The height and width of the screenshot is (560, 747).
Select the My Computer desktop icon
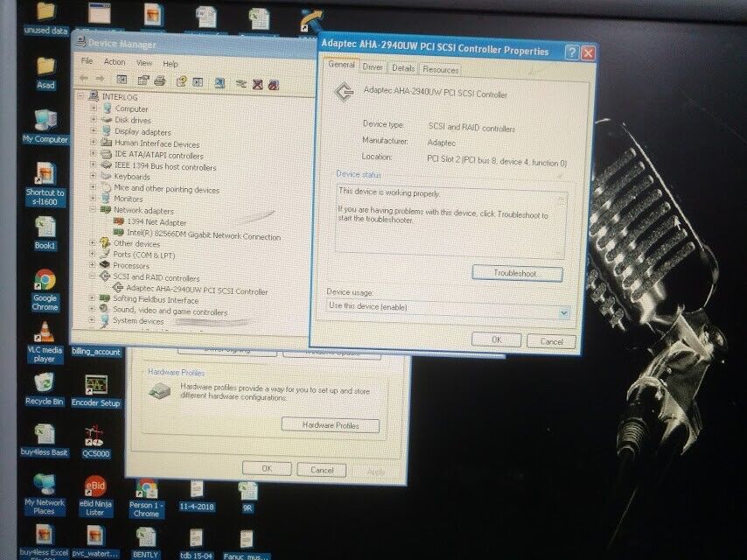(45, 126)
